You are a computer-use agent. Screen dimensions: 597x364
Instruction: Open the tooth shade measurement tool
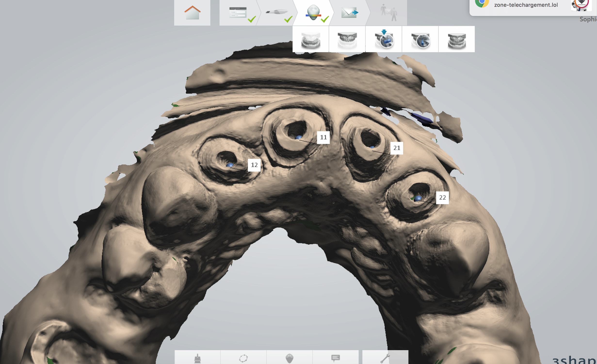pyautogui.click(x=290, y=358)
